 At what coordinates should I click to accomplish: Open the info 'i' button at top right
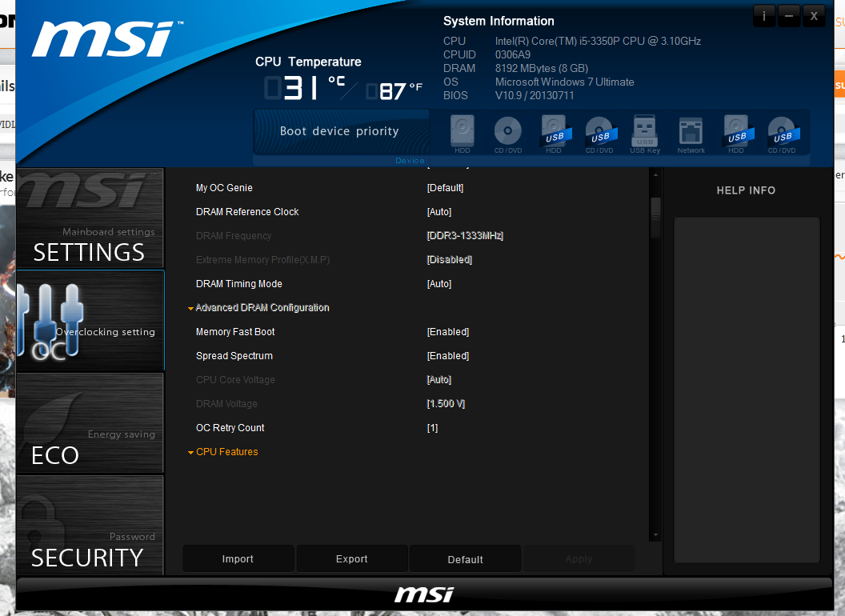(764, 16)
